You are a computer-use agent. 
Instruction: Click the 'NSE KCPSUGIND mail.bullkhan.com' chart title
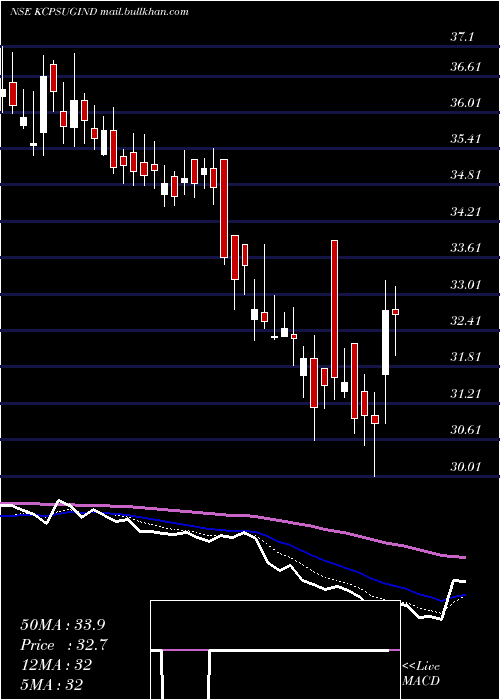[x=99, y=12]
